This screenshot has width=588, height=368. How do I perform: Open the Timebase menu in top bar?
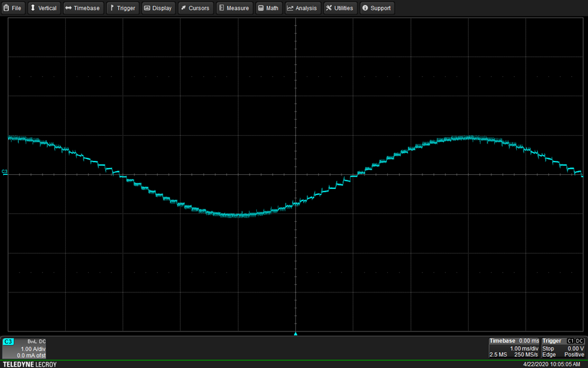pos(82,8)
